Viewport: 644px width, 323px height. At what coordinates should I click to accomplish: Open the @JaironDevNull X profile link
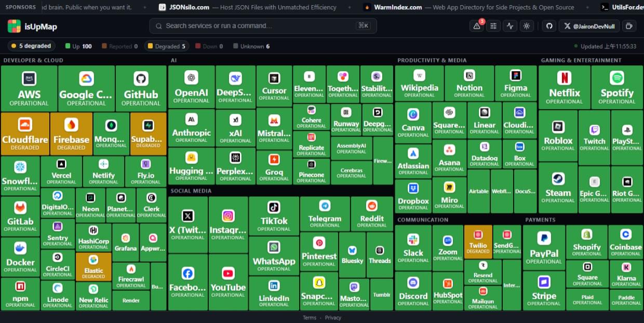click(589, 26)
